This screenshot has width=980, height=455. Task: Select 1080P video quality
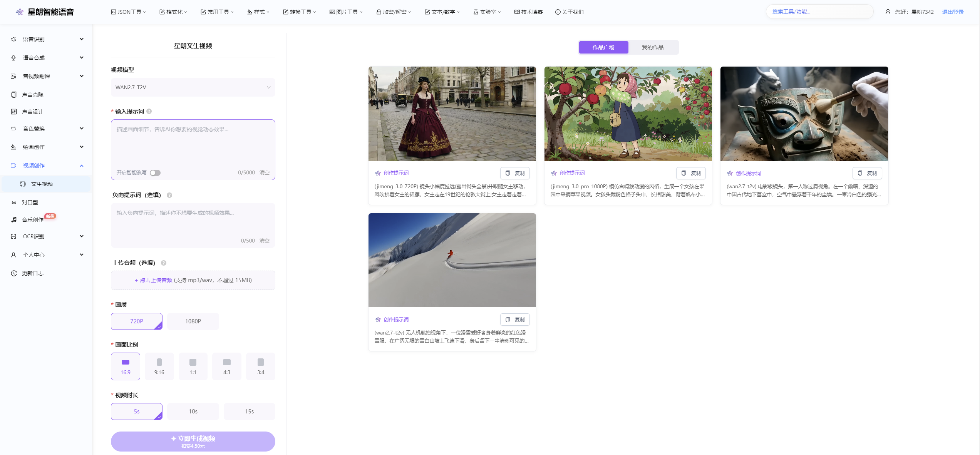193,321
